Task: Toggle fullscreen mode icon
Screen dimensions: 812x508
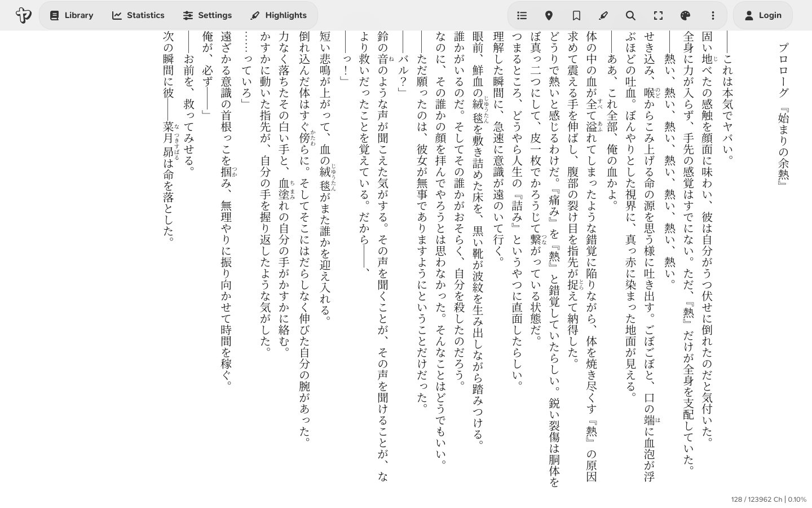Action: click(x=658, y=16)
